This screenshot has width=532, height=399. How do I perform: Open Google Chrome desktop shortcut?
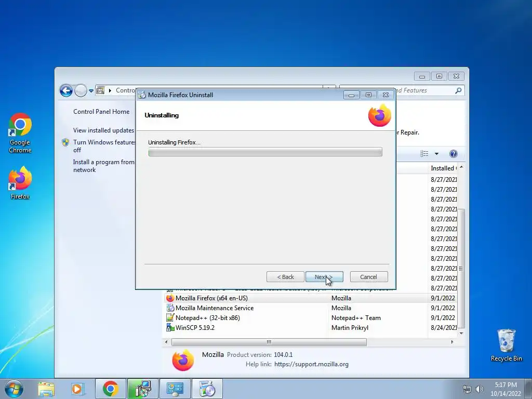click(20, 133)
